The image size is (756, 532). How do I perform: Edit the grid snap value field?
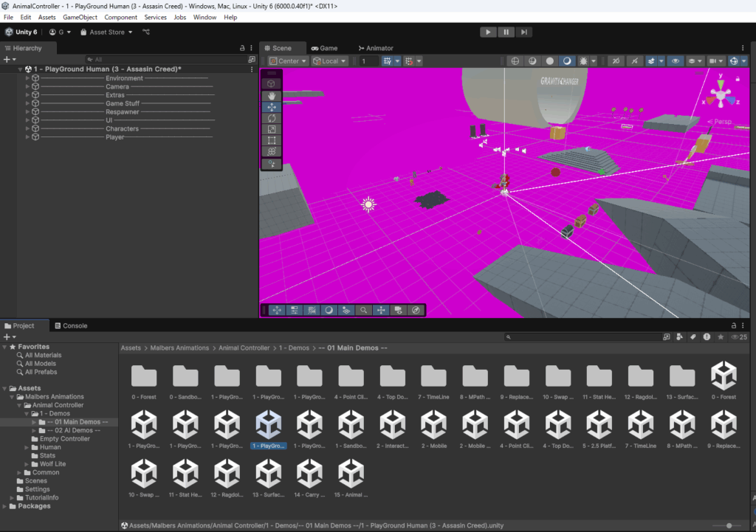tap(368, 61)
